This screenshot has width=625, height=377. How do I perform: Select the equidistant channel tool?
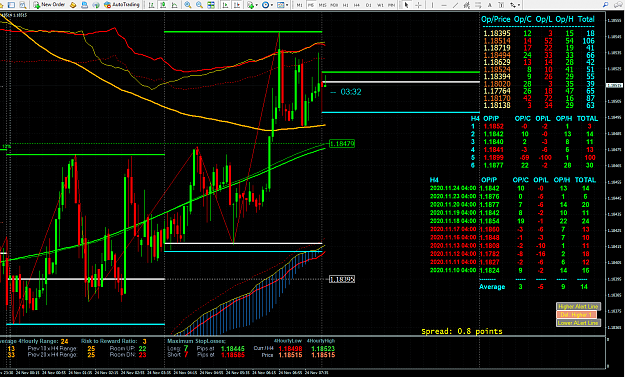(x=467, y=5)
